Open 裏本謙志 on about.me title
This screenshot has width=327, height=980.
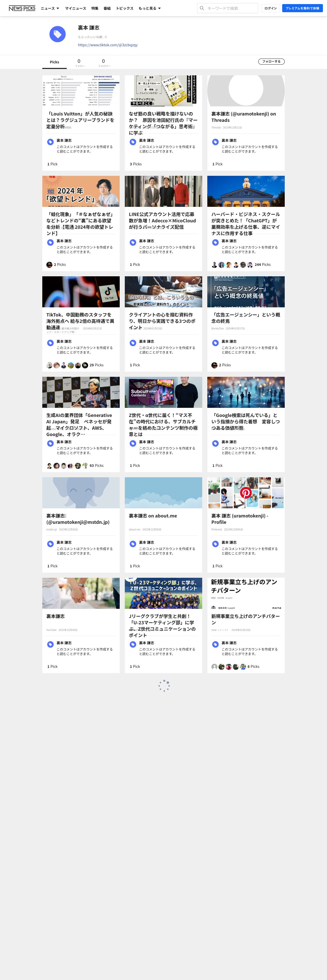click(x=153, y=516)
